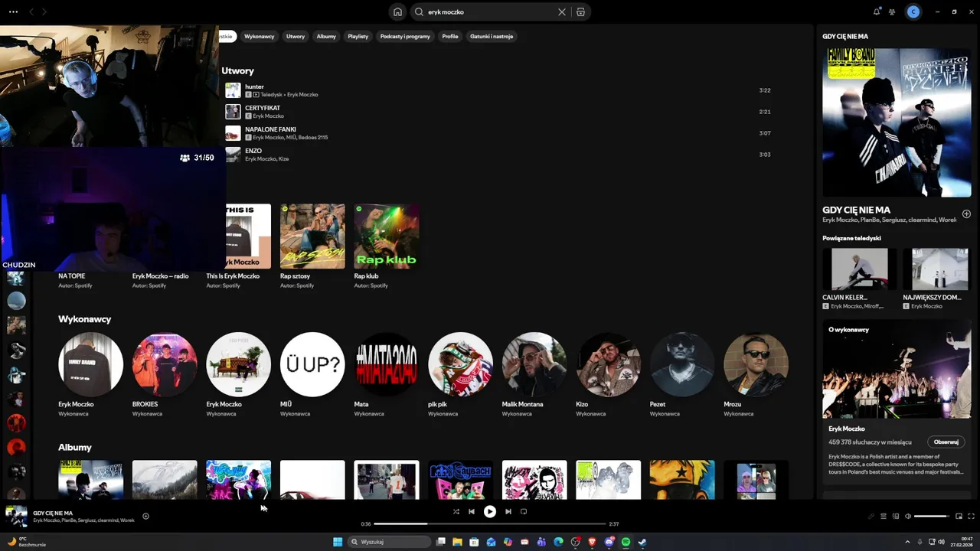
Task: Open the Utwory section heading
Action: (237, 70)
